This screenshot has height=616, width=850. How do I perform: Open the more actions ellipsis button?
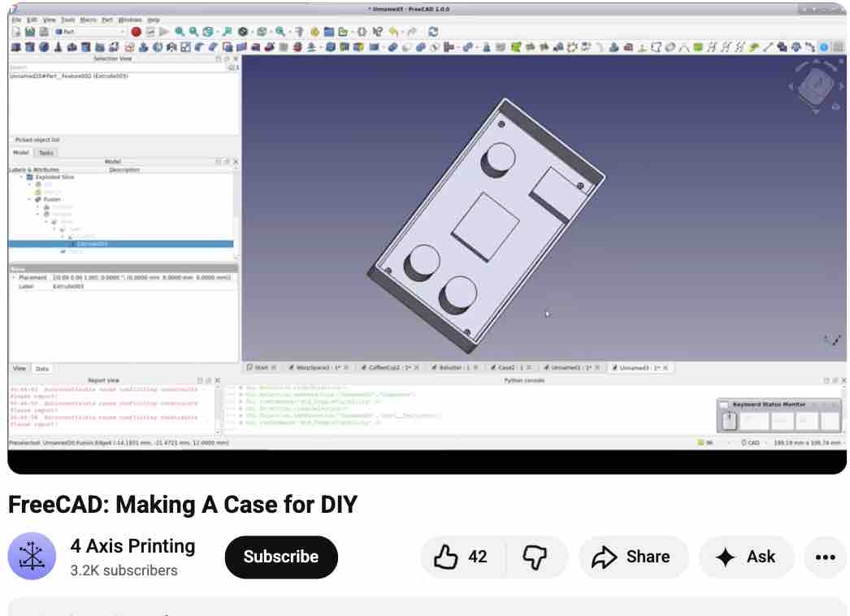point(825,557)
